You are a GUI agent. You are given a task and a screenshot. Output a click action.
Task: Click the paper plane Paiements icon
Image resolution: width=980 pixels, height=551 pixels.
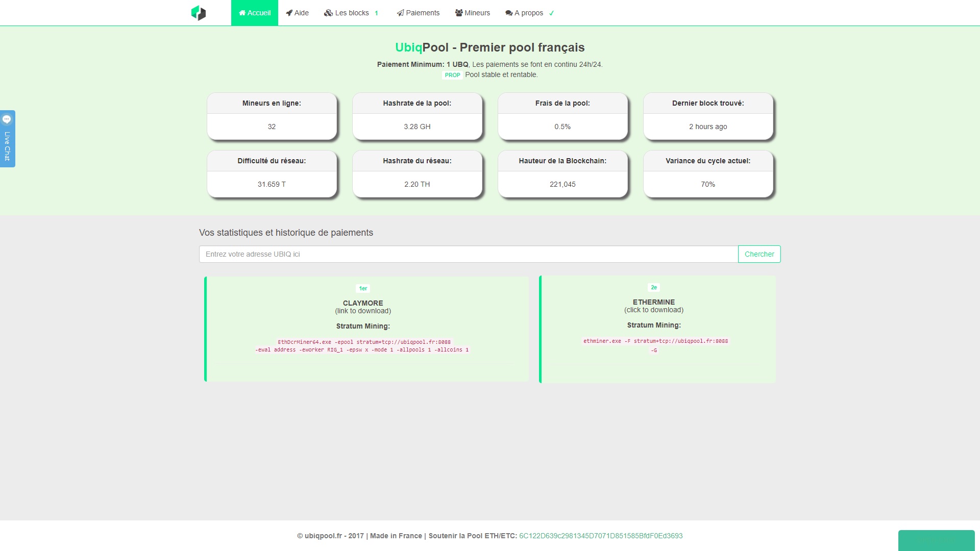pos(400,13)
